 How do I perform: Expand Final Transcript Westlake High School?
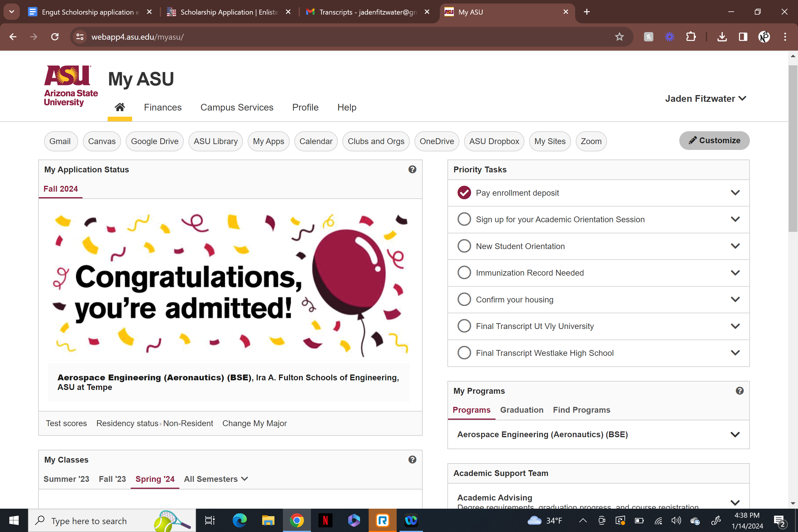735,353
